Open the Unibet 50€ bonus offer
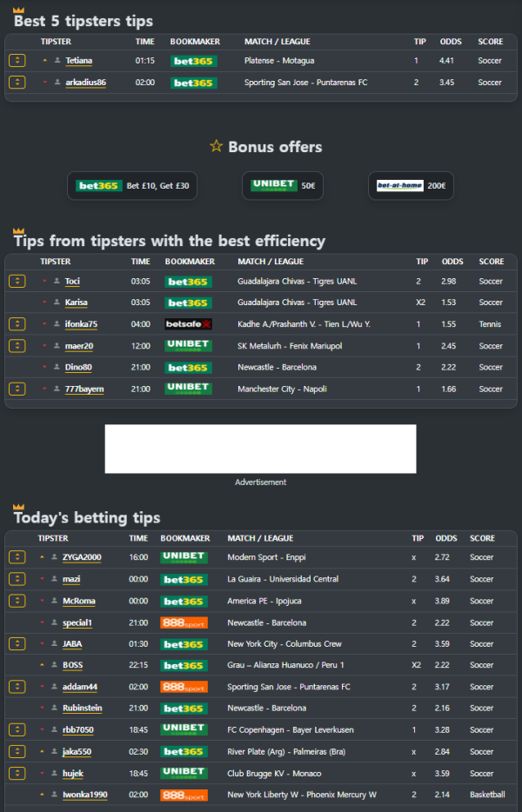This screenshot has height=812, width=522. (x=283, y=185)
